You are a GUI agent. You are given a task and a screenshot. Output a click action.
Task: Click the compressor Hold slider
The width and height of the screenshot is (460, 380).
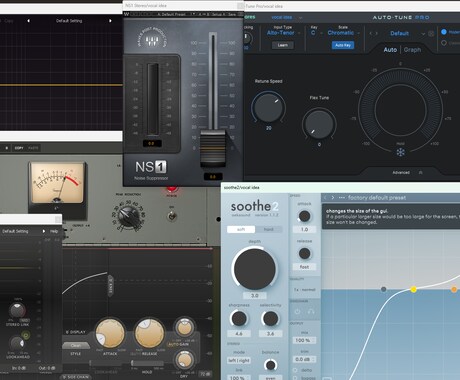click(148, 363)
